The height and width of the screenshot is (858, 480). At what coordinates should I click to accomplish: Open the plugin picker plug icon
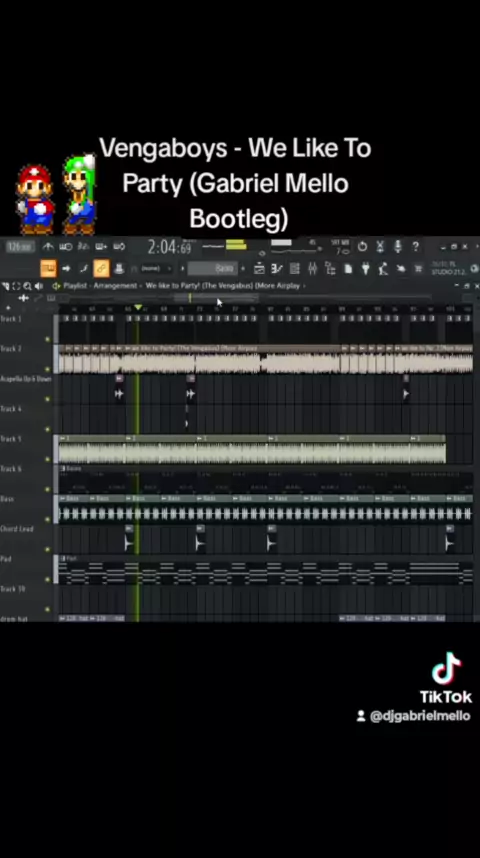point(366,268)
